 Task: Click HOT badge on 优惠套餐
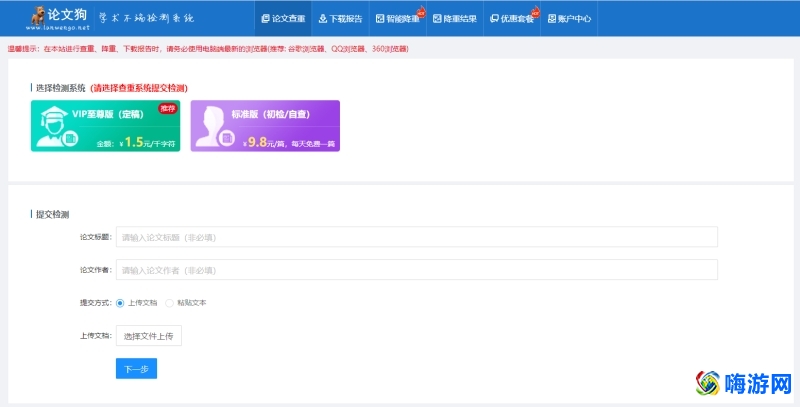[535, 12]
